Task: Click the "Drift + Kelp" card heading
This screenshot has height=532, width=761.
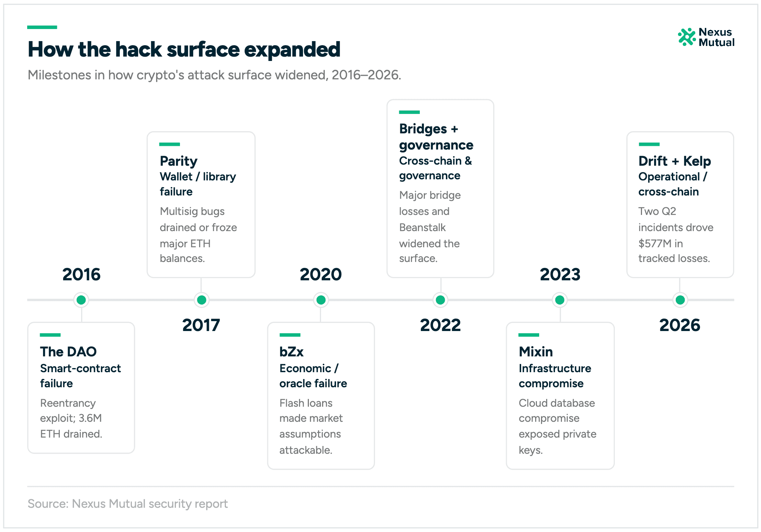Action: [675, 161]
